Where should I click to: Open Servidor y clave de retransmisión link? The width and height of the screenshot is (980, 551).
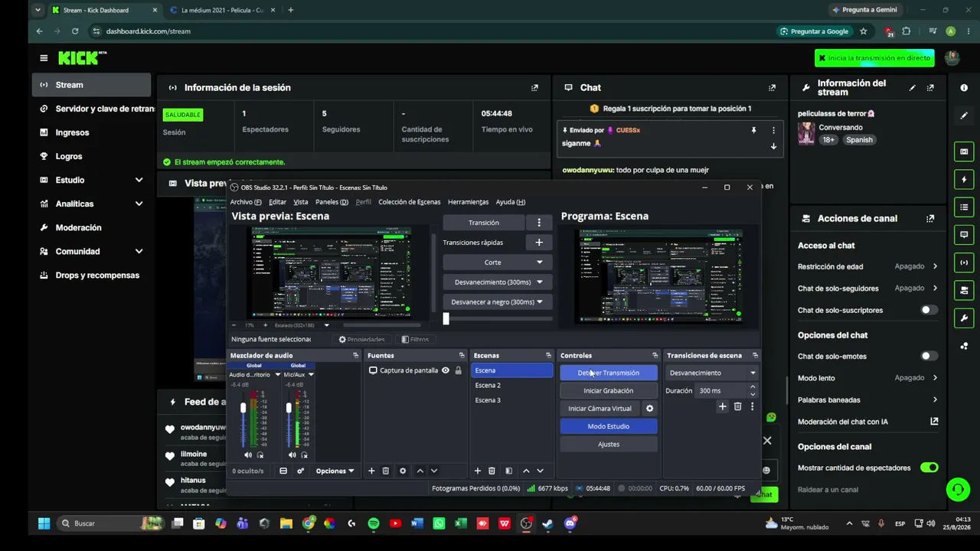92,109
